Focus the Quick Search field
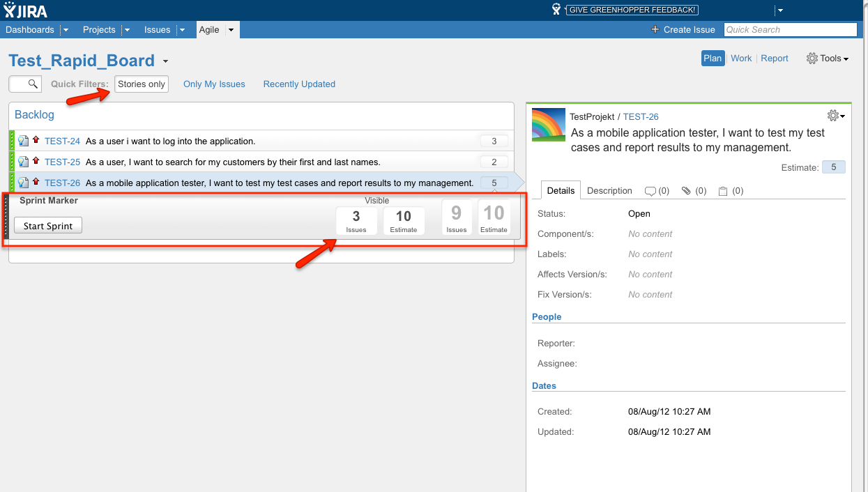The image size is (868, 492). (x=790, y=29)
